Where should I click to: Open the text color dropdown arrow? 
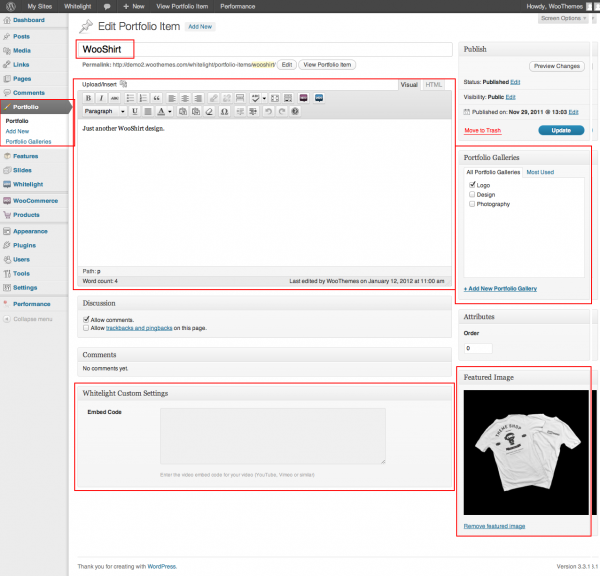(x=170, y=111)
